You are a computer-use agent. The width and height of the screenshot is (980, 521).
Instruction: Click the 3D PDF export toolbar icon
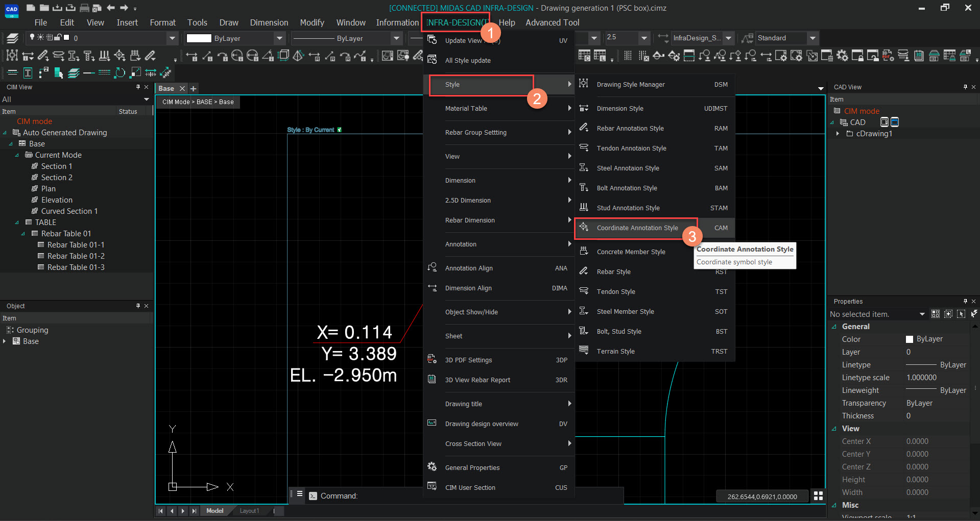pyautogui.click(x=888, y=56)
